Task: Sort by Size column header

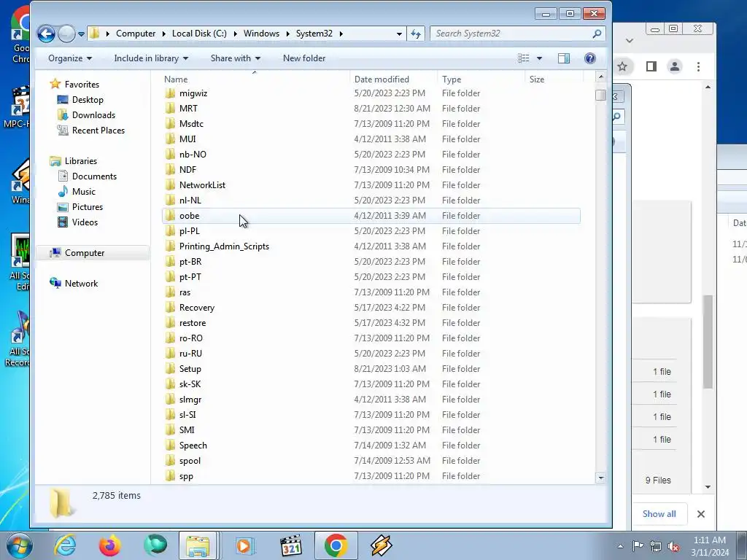Action: 554,79
